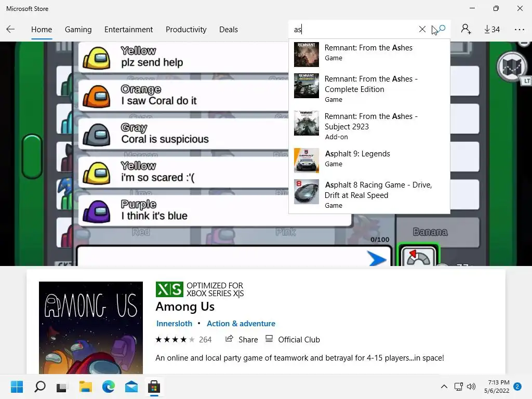Open the See more ellipsis menu
532x399 pixels.
coord(519,30)
